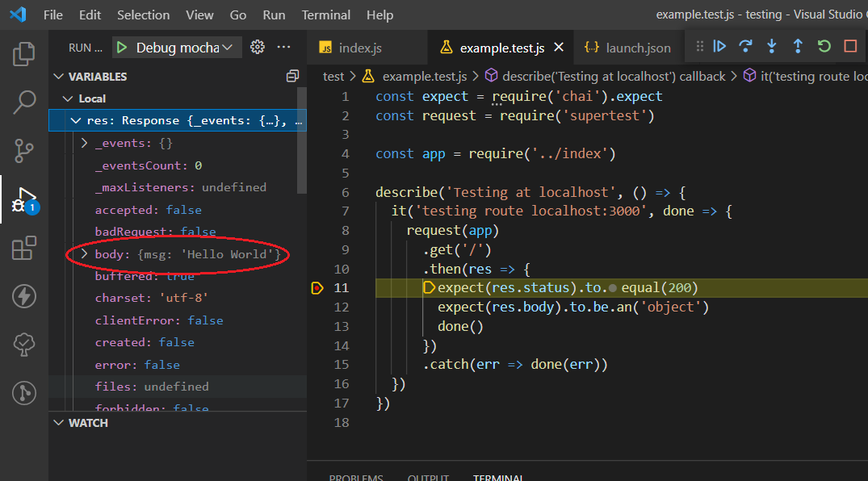868x481 pixels.
Task: Open launch.json with the gear button
Action: coord(258,48)
